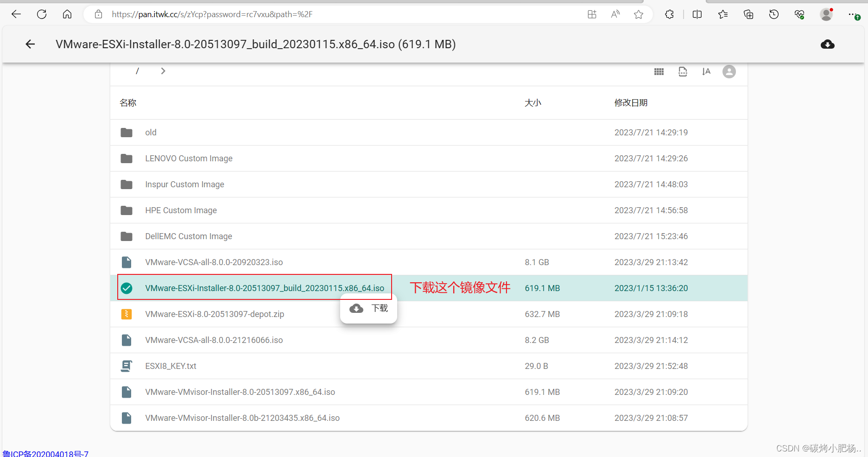Click the ICP filing number link
868x457 pixels.
45,453
